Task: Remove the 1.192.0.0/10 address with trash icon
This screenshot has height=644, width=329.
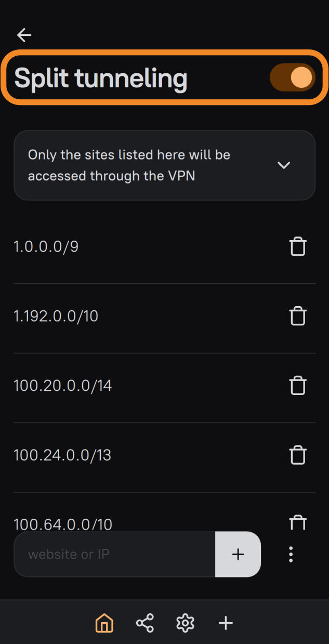Action: pyautogui.click(x=298, y=316)
